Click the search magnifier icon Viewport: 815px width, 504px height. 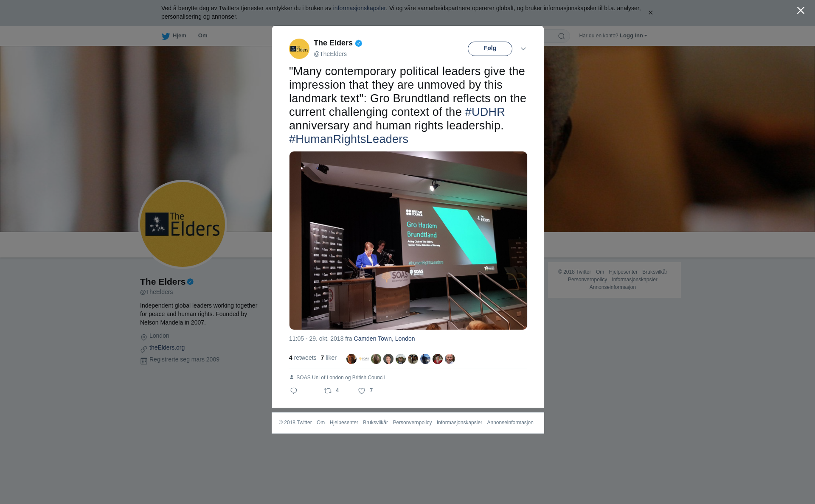point(562,36)
